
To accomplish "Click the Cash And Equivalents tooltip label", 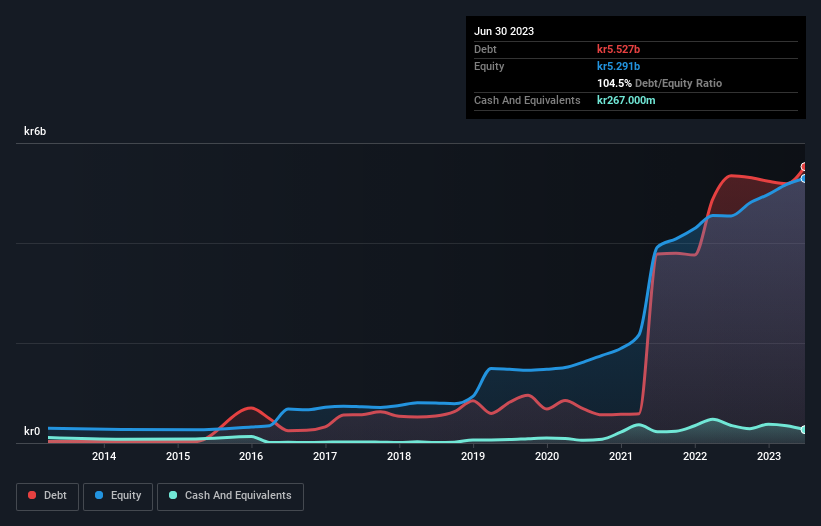I will [527, 100].
